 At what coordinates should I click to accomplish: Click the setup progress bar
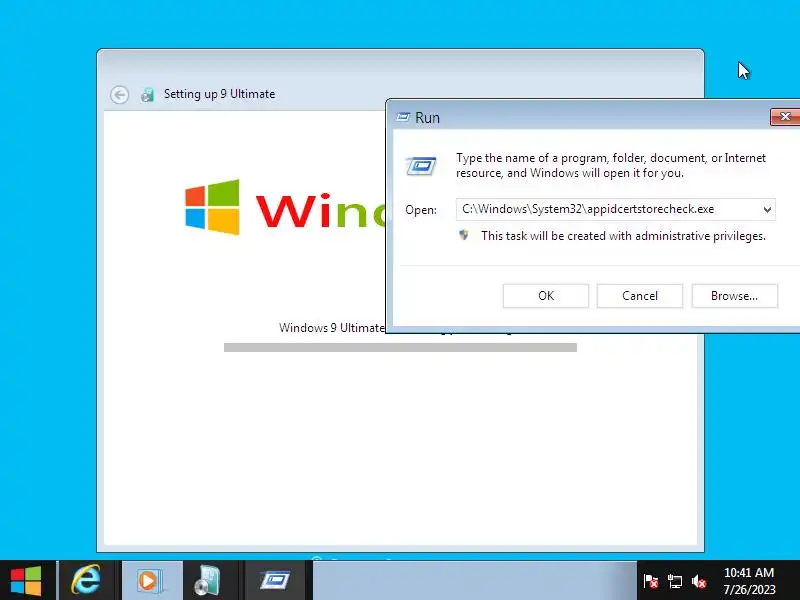[401, 347]
